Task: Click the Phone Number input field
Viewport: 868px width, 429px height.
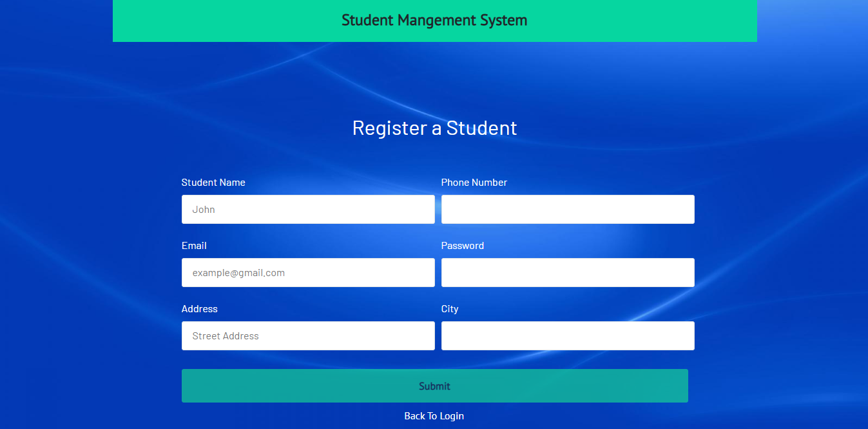Action: pos(567,209)
